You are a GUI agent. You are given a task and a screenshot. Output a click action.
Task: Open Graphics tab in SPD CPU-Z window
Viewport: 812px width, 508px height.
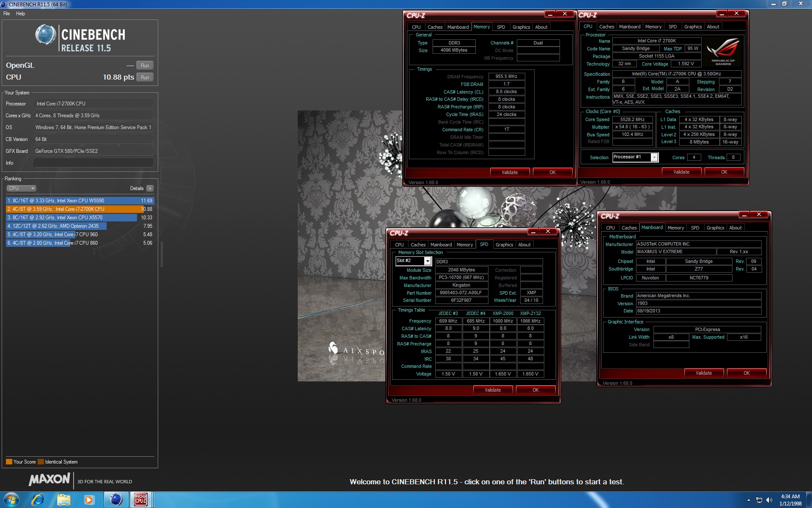point(504,245)
